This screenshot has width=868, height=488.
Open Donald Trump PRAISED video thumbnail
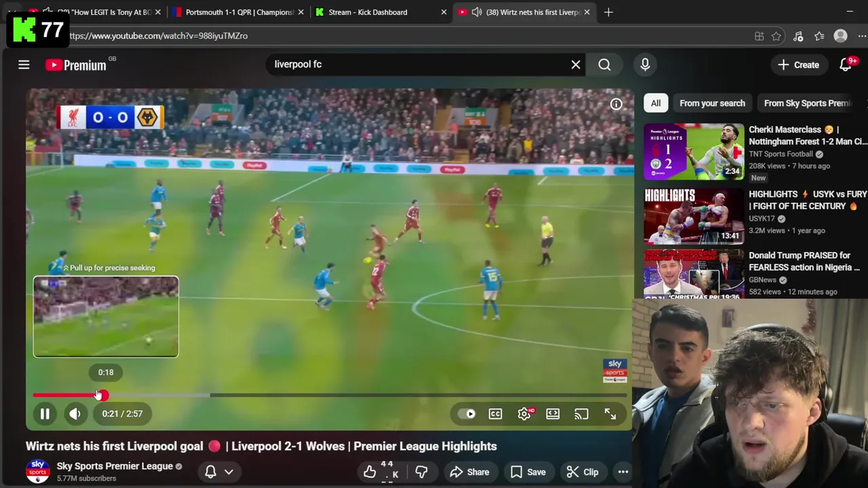tap(694, 275)
